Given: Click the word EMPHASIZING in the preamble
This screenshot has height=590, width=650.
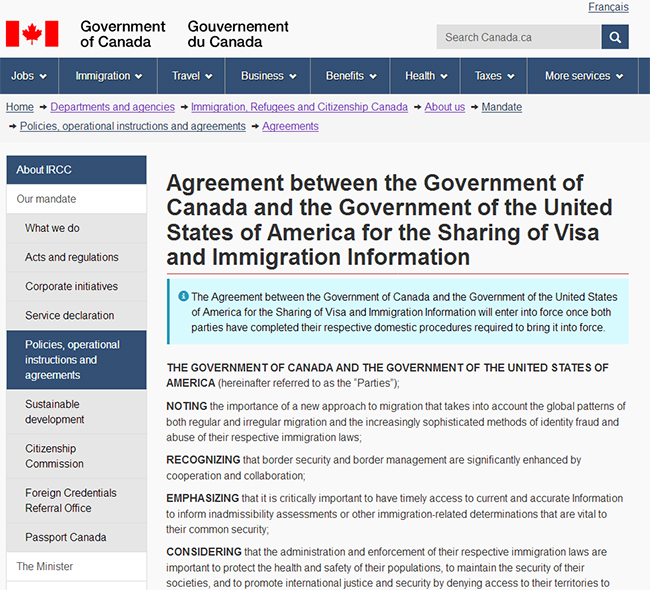Looking at the screenshot, I should pyautogui.click(x=203, y=498).
